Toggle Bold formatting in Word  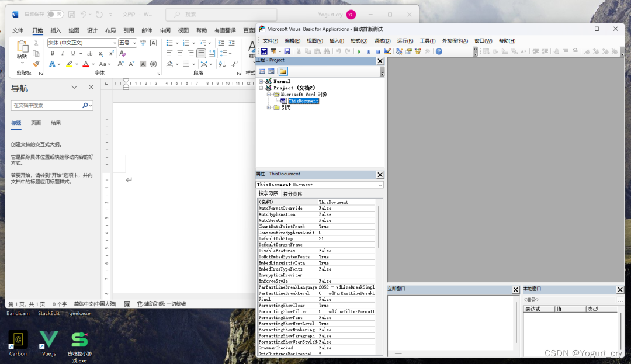(52, 54)
